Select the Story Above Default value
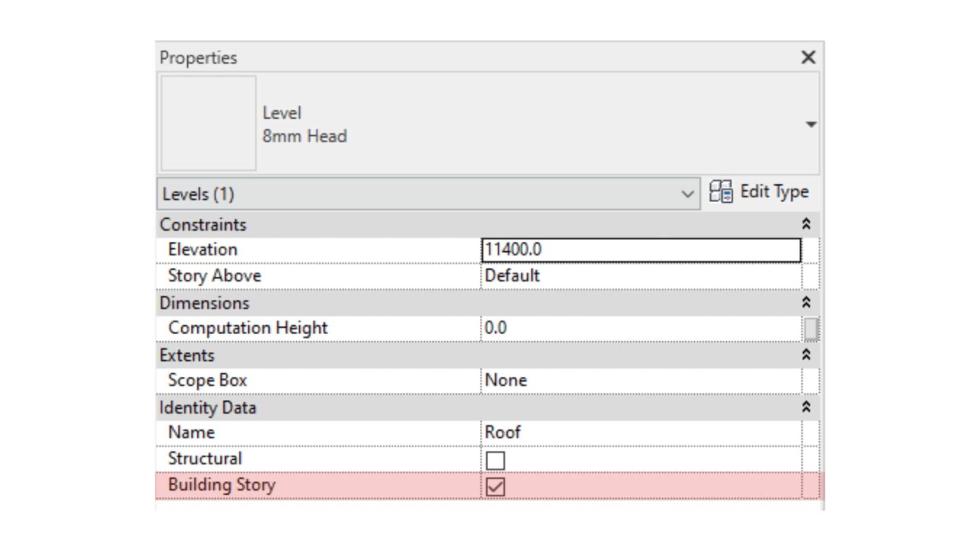Screen dimensions: 980x551 574,275
